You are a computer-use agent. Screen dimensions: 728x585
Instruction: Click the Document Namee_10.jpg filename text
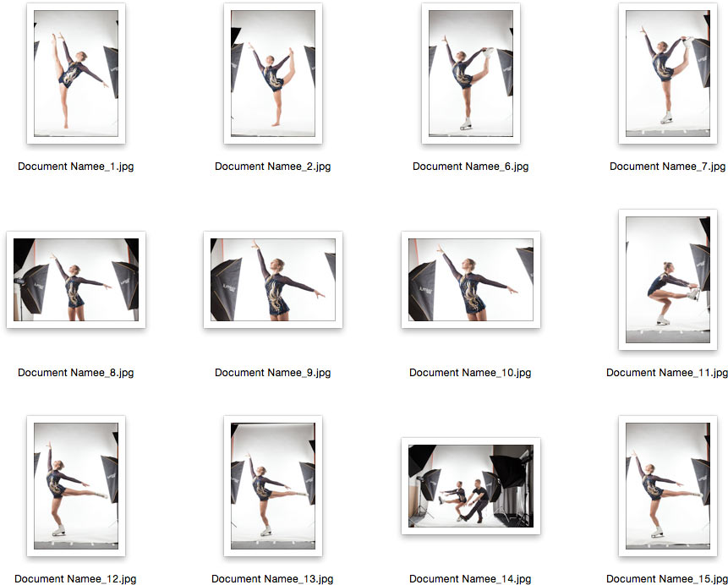[470, 373]
